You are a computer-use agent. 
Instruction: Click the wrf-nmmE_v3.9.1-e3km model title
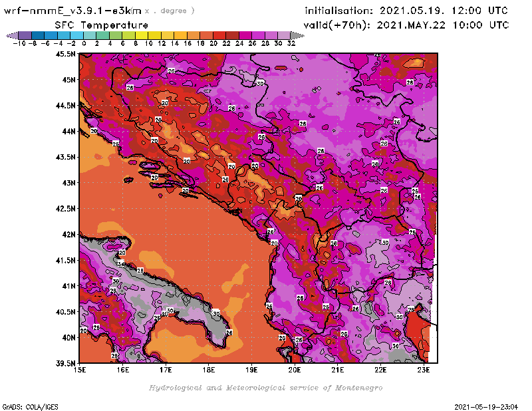point(72,11)
